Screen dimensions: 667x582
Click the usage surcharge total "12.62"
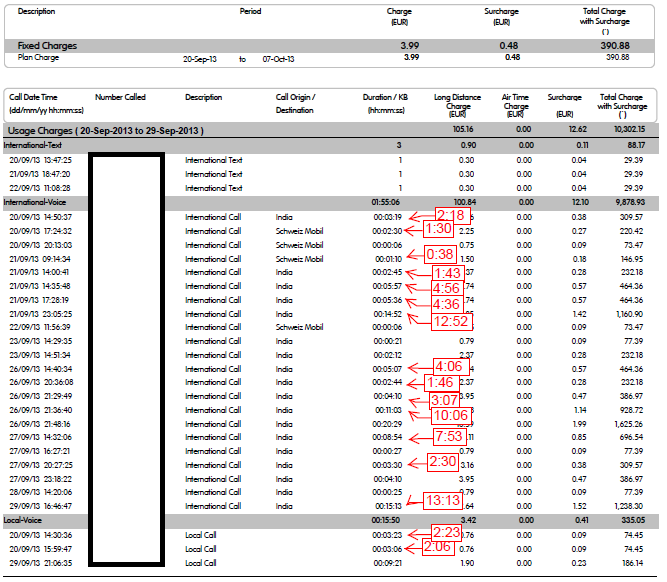point(578,129)
